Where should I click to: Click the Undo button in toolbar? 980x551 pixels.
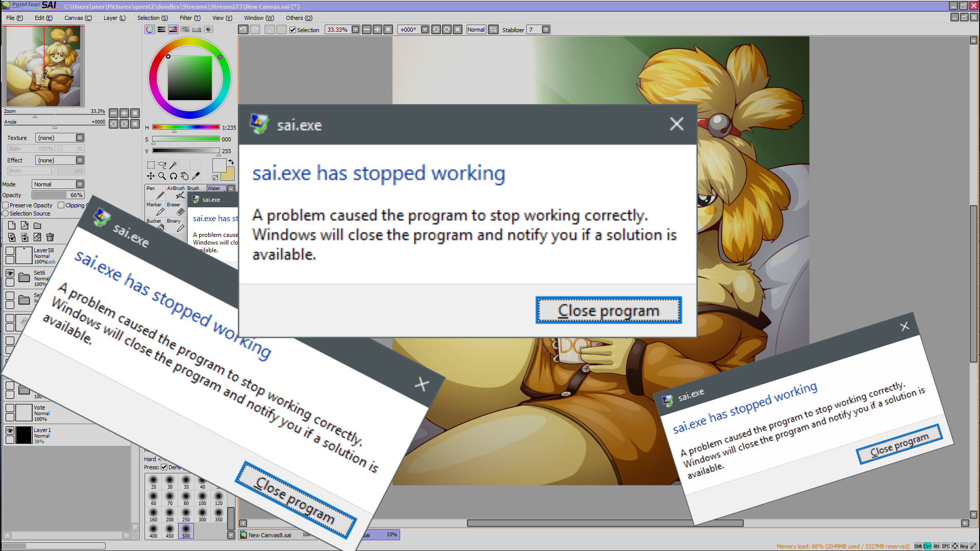tap(243, 30)
